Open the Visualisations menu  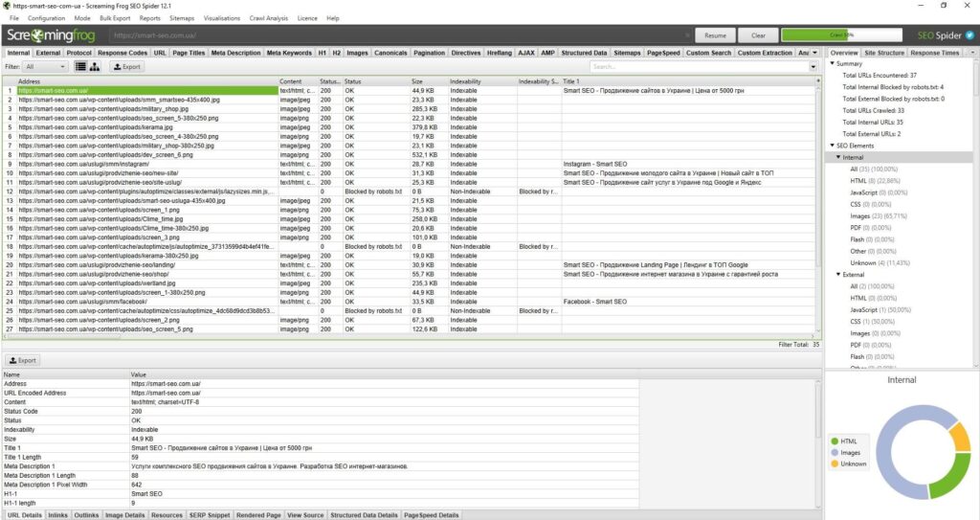pos(221,18)
